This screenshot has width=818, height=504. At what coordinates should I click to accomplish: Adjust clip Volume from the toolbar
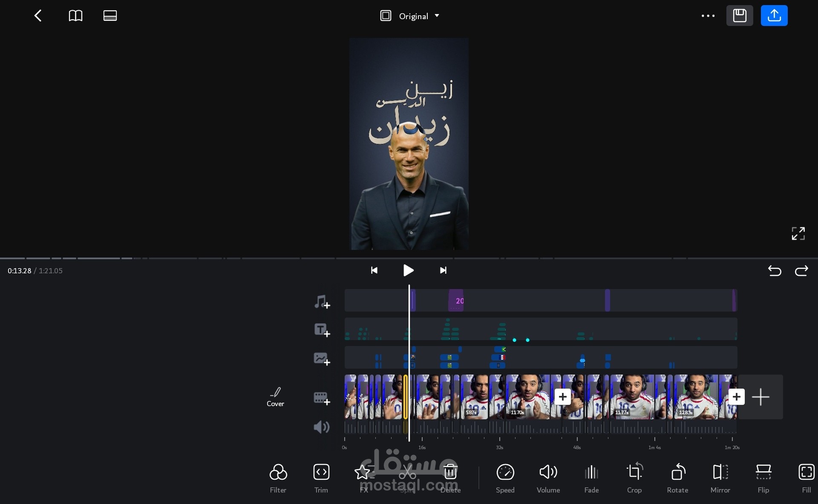(x=548, y=478)
